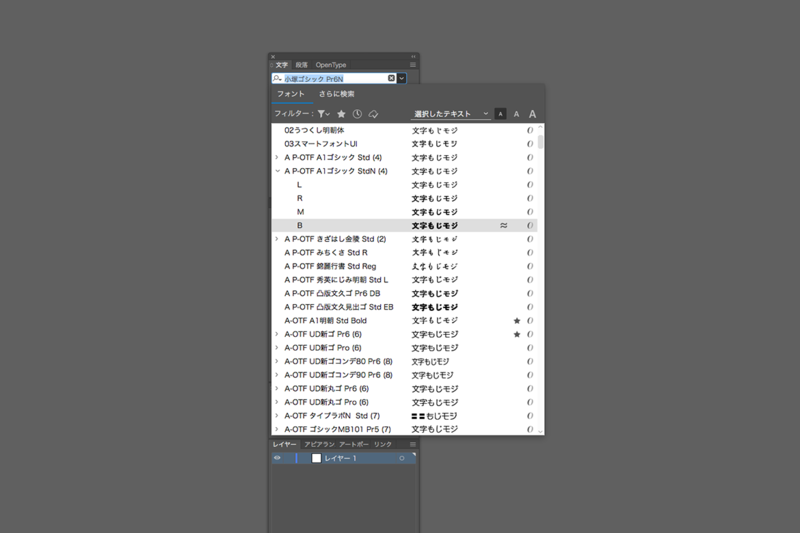The image size is (800, 533).
Task: Select the フォント tab
Action: pyautogui.click(x=291, y=94)
